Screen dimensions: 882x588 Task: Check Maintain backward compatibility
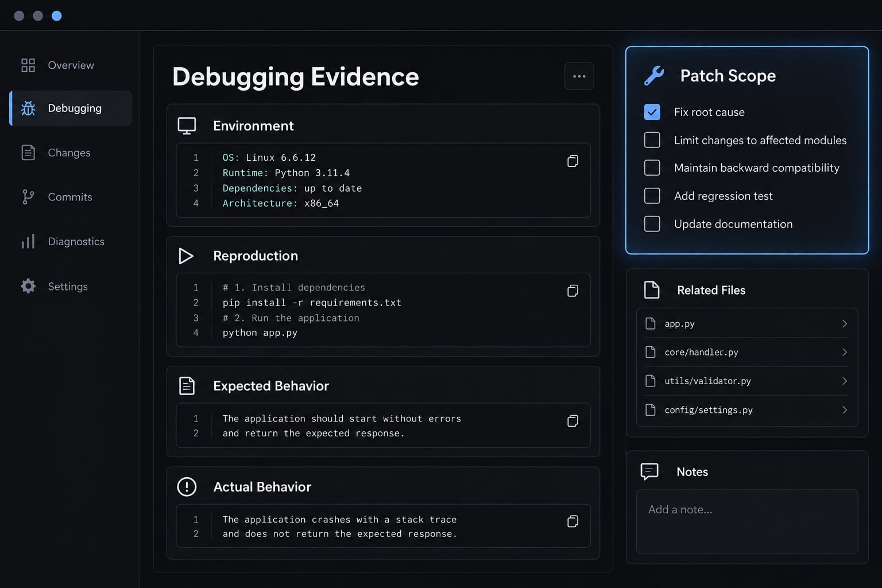(652, 168)
